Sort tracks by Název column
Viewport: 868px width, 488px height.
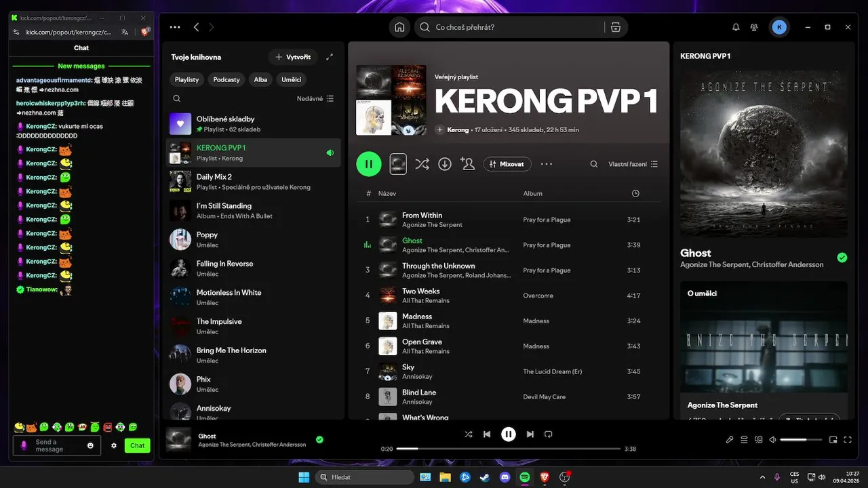pos(387,193)
